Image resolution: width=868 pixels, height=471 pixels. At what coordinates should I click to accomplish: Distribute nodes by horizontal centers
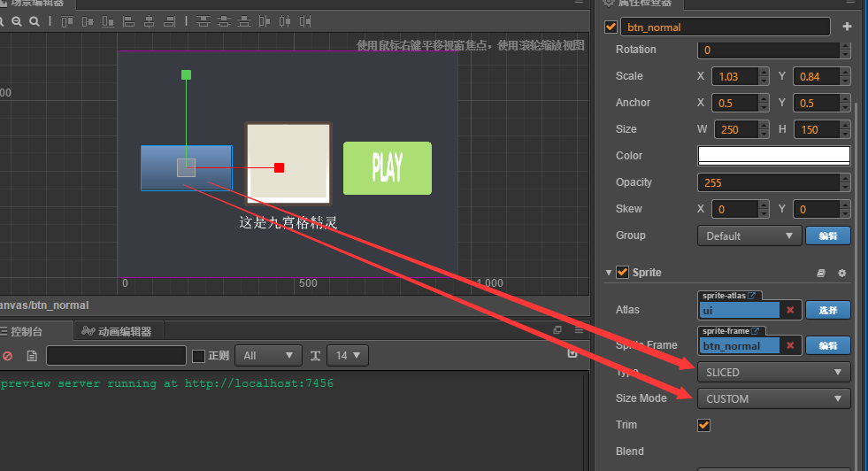(285, 21)
